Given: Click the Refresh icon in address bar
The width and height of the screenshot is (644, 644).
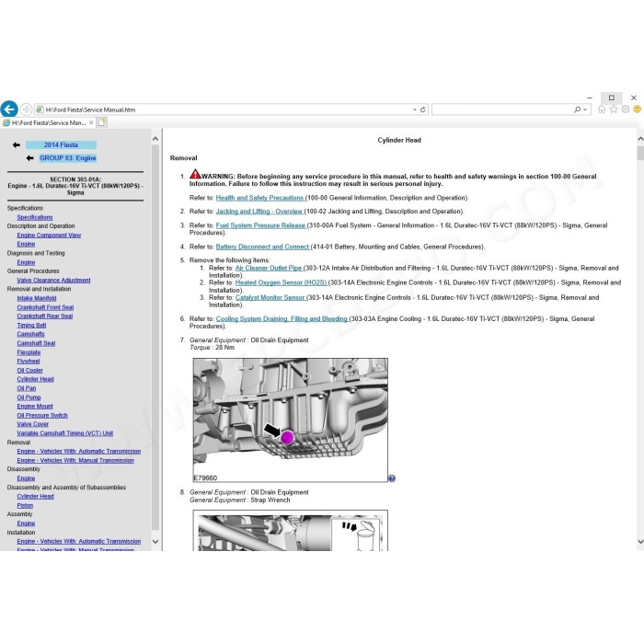Looking at the screenshot, I should (422, 109).
